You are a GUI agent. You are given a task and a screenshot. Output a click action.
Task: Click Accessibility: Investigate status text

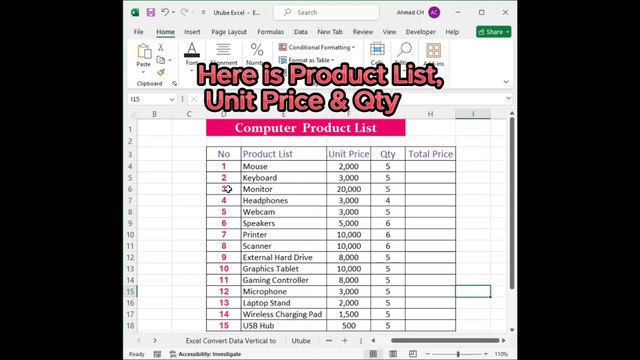pos(205,354)
